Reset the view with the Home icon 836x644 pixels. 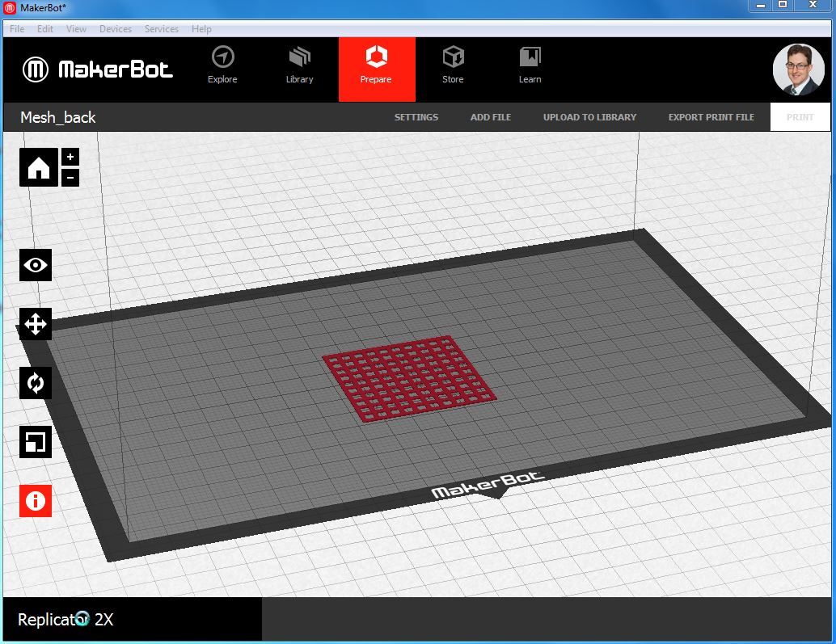[x=37, y=166]
